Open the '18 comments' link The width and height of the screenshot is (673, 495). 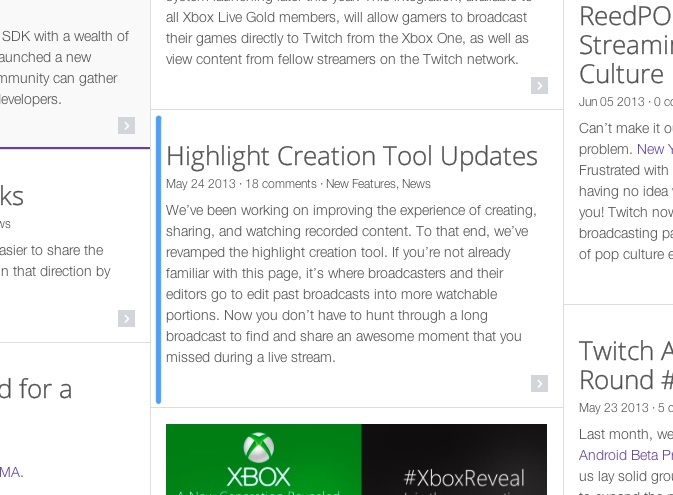coord(281,184)
